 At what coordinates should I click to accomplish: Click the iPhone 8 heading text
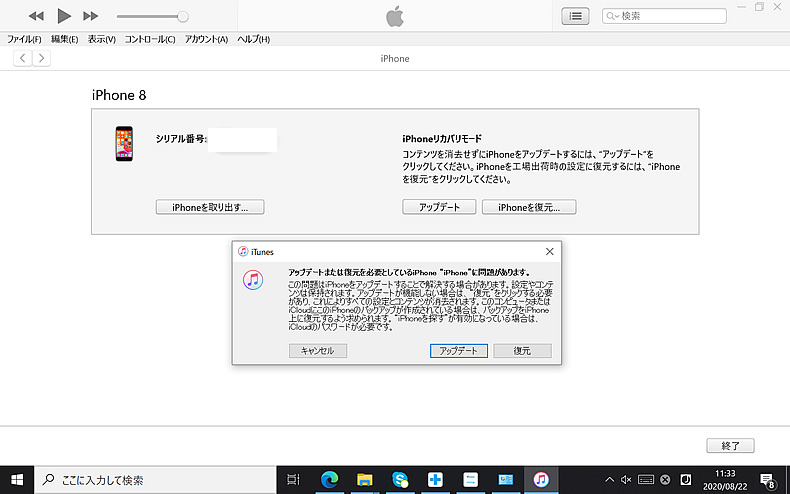(x=119, y=95)
